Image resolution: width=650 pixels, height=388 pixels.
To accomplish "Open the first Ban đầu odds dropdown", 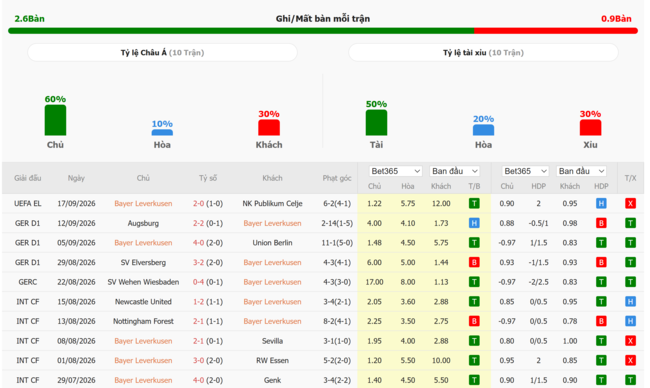I will point(455,171).
